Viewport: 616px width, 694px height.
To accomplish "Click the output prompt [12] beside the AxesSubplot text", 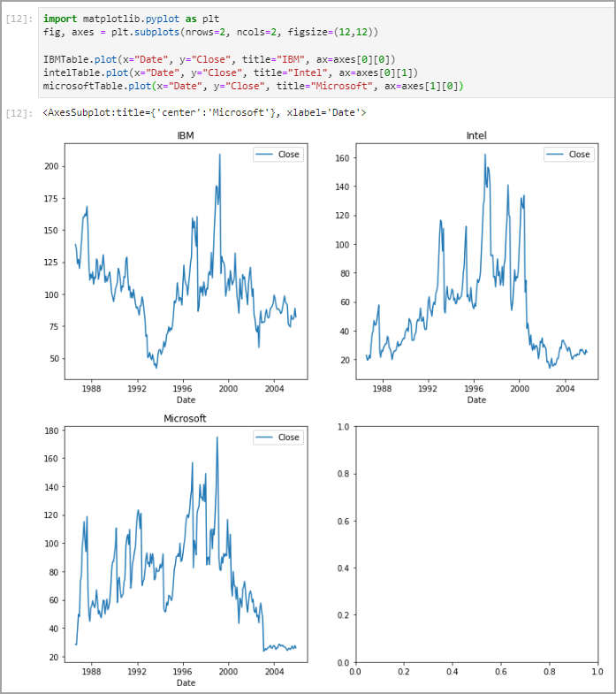I will [x=19, y=113].
